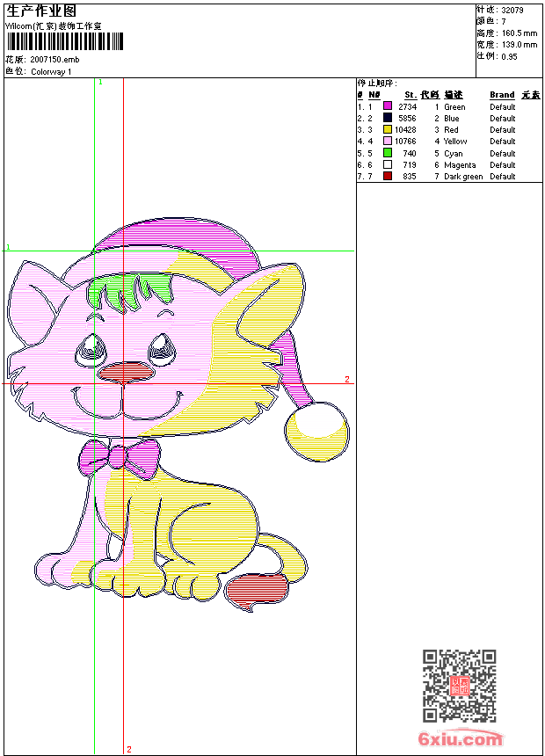Image resolution: width=545 pixels, height=756 pixels.
Task: Click the height value '160.5 mm'
Action: [x=519, y=33]
